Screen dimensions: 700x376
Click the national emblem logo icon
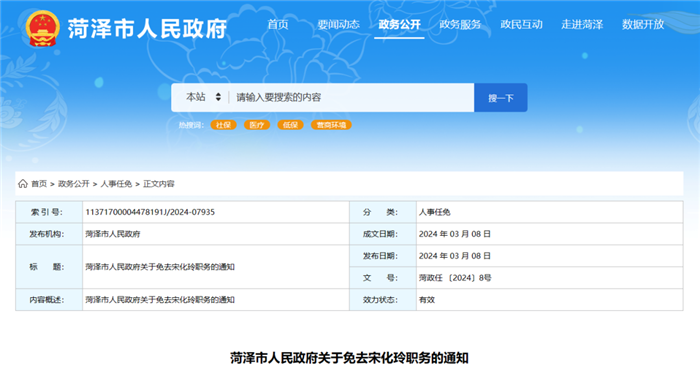tap(42, 29)
